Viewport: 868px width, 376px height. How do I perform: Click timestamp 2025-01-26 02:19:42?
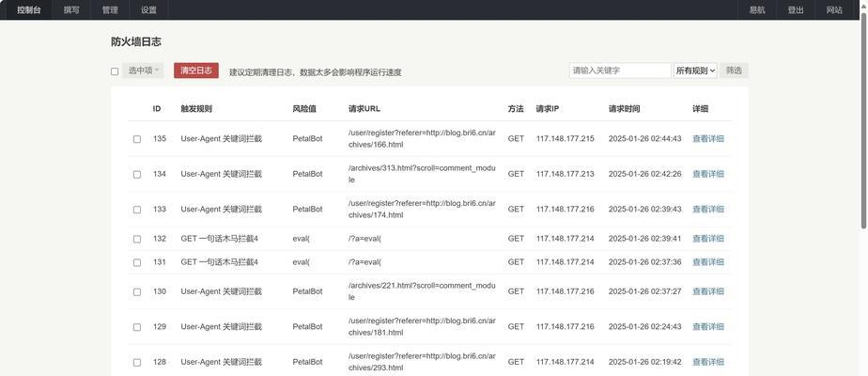pyautogui.click(x=645, y=362)
